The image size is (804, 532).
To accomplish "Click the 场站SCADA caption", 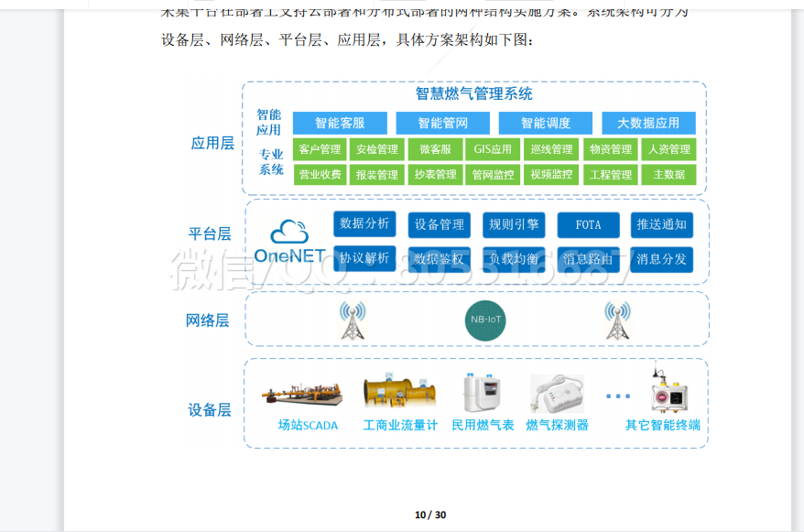I will coord(308,426).
